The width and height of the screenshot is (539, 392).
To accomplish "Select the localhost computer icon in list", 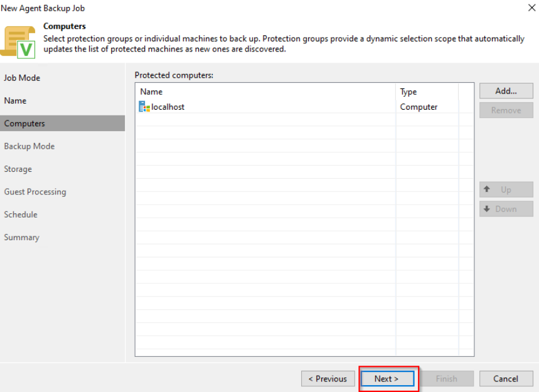I will 144,107.
